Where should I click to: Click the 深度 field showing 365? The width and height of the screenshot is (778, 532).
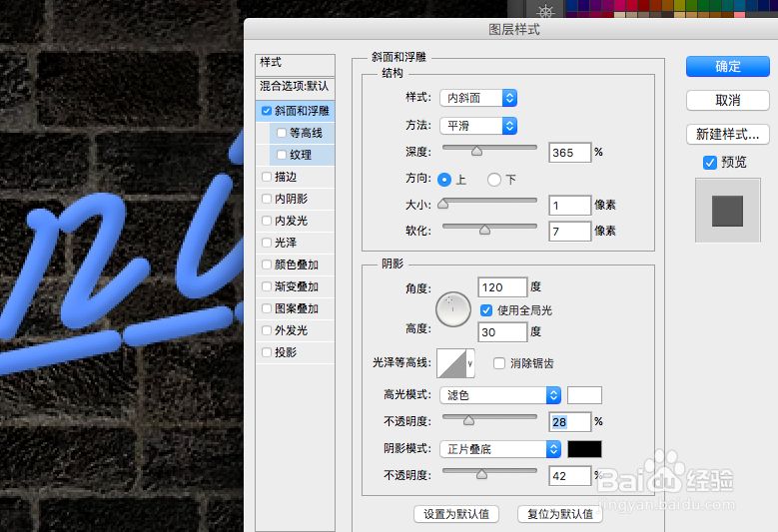click(x=570, y=152)
